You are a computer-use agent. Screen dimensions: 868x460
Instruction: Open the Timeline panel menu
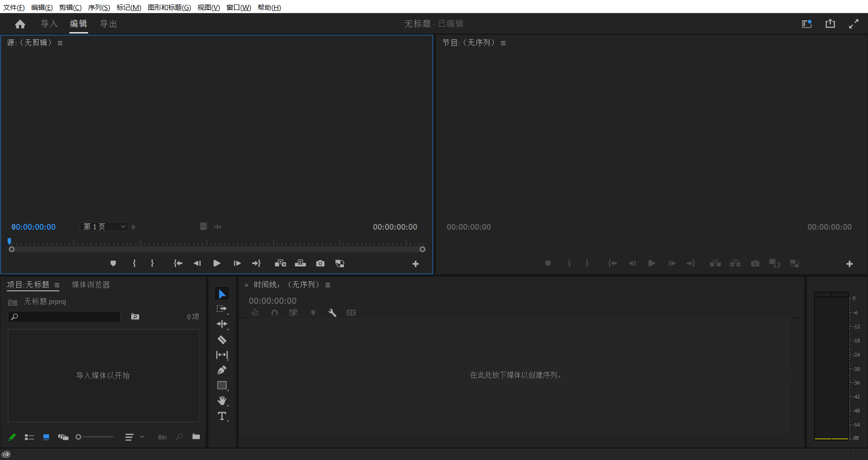328,285
